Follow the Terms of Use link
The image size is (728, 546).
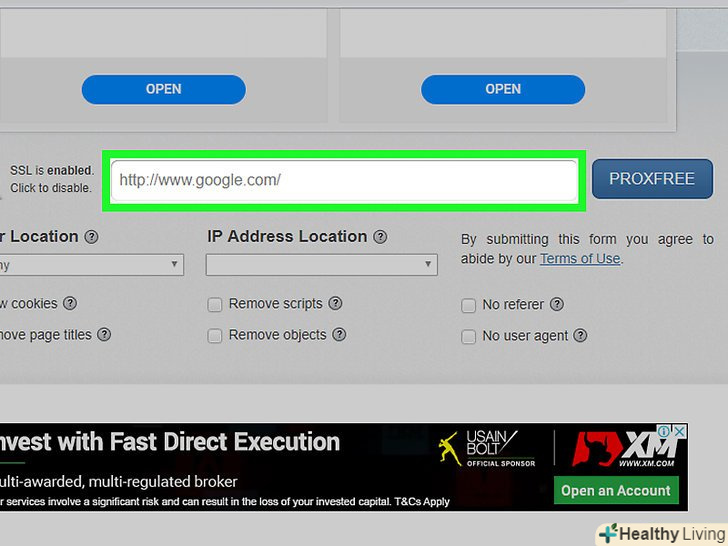[580, 259]
